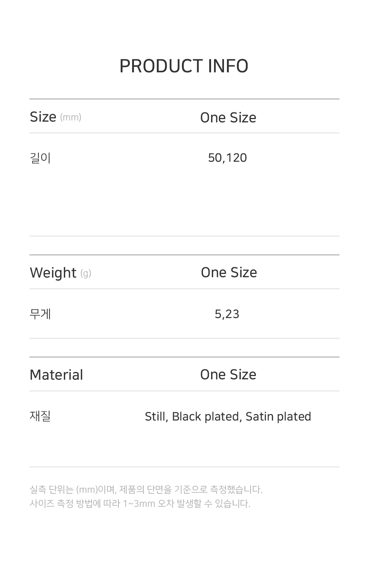Click the 실측 단위는 (mm) note line
This screenshot has height=588, width=369.
pos(146,490)
